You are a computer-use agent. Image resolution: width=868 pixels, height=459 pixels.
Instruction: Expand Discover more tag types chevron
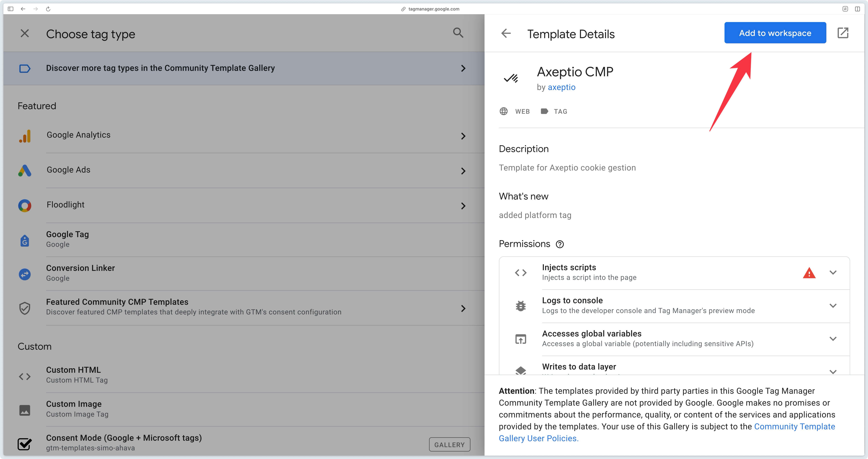(463, 68)
